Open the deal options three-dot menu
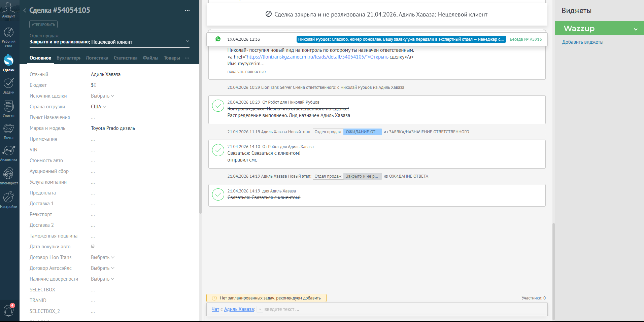This screenshot has width=644, height=322. (x=187, y=10)
